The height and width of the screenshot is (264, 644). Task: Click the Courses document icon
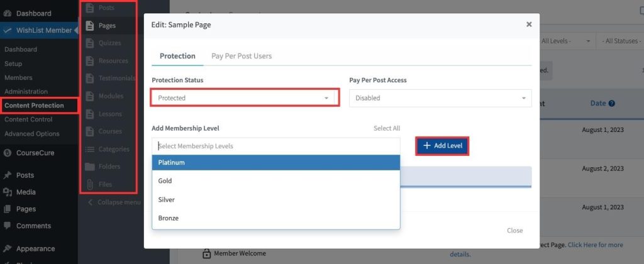(x=89, y=131)
